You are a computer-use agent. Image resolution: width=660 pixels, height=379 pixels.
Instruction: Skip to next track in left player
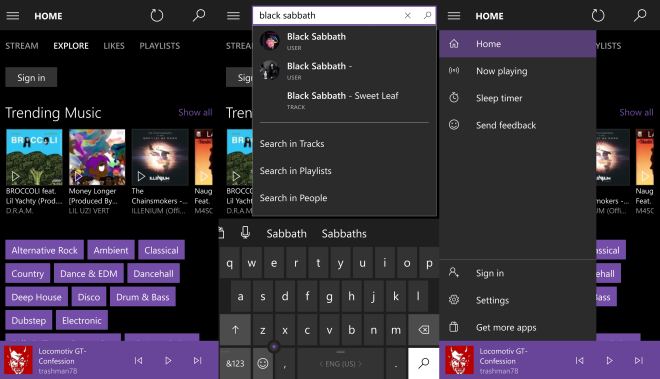(197, 360)
